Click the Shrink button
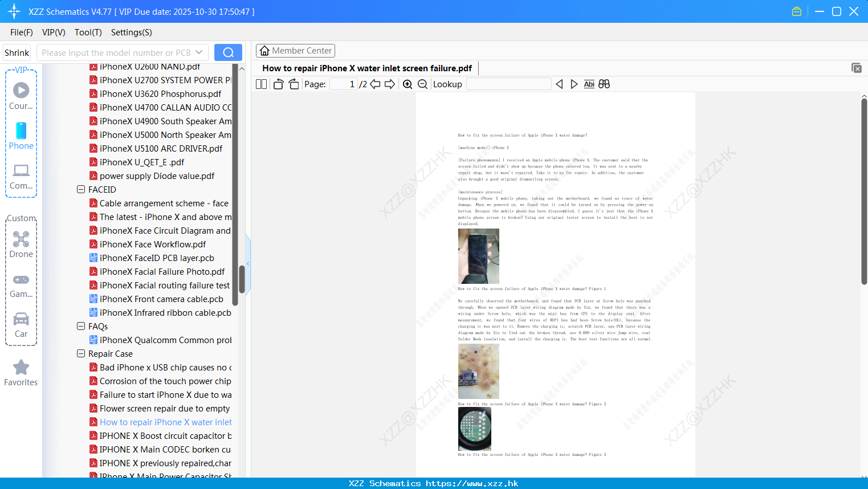 tap(17, 52)
